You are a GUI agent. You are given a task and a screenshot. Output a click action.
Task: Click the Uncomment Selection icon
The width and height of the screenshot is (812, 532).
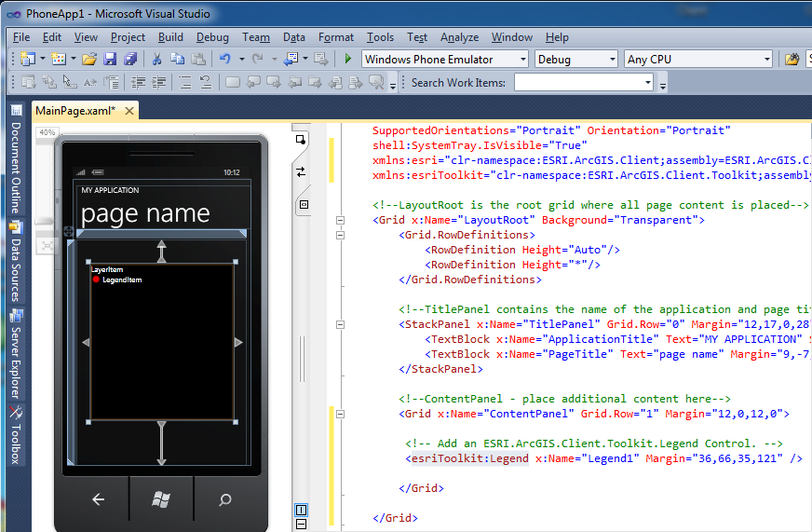tap(206, 82)
